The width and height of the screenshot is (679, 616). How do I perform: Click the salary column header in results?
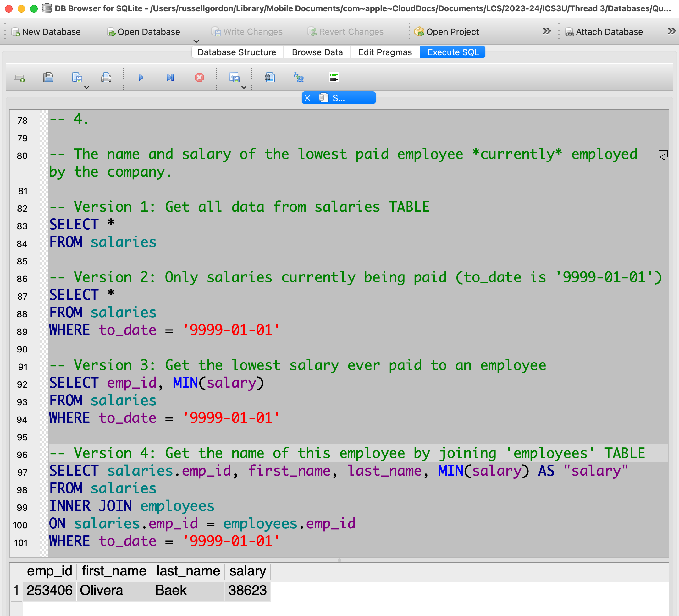(248, 571)
